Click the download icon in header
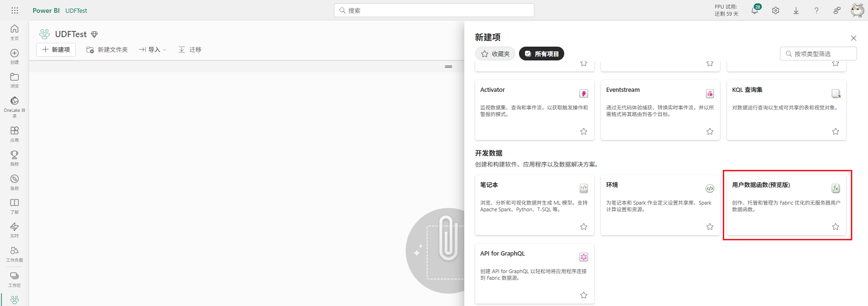The width and height of the screenshot is (868, 306). [796, 10]
